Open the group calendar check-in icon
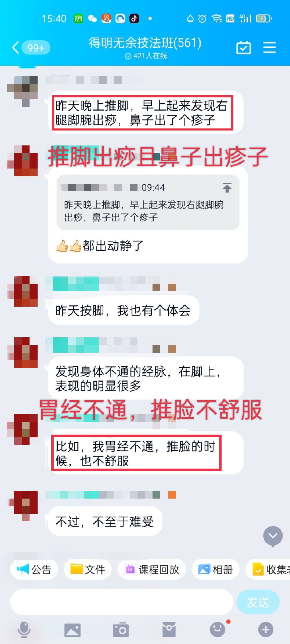 point(244,48)
